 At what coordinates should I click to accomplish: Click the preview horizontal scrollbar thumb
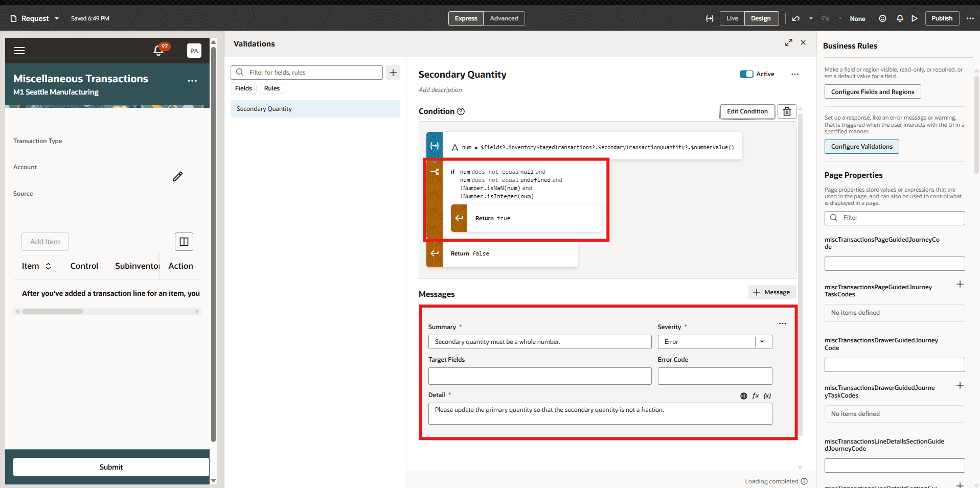pyautogui.click(x=53, y=311)
